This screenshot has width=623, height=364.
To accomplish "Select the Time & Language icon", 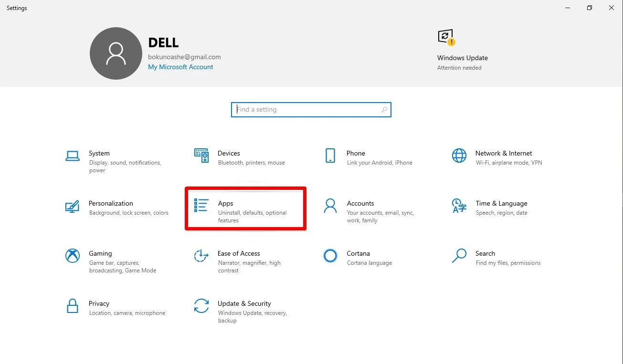I will pos(459,206).
